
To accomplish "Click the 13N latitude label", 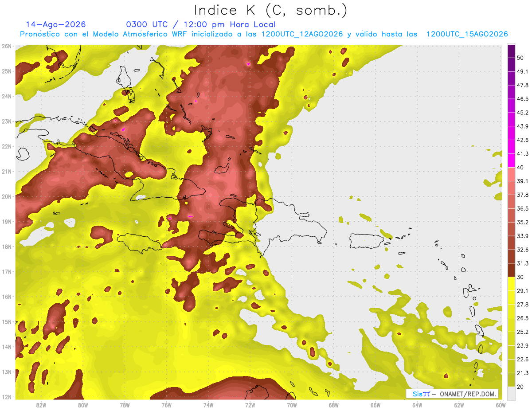I will pyautogui.click(x=6, y=372).
